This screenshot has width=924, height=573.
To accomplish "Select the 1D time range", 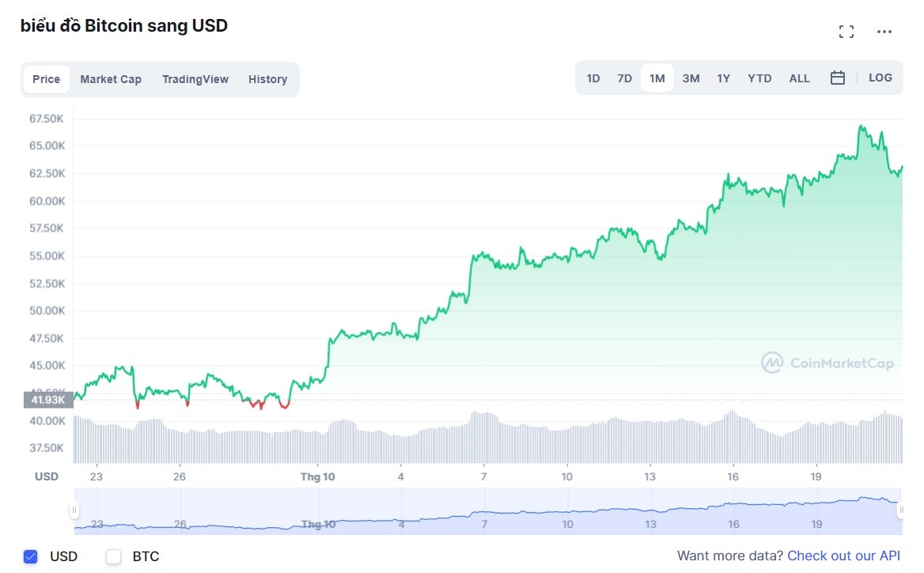I will click(593, 78).
